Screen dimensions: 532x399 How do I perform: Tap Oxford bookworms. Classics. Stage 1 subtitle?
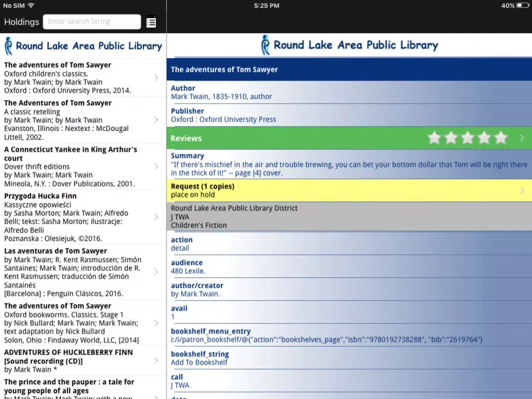click(x=64, y=315)
